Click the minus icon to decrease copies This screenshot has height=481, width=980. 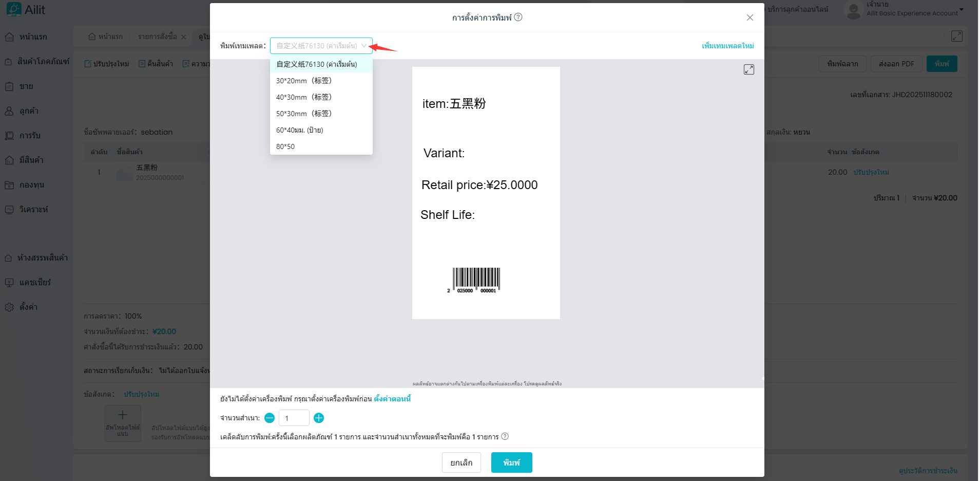pos(270,418)
